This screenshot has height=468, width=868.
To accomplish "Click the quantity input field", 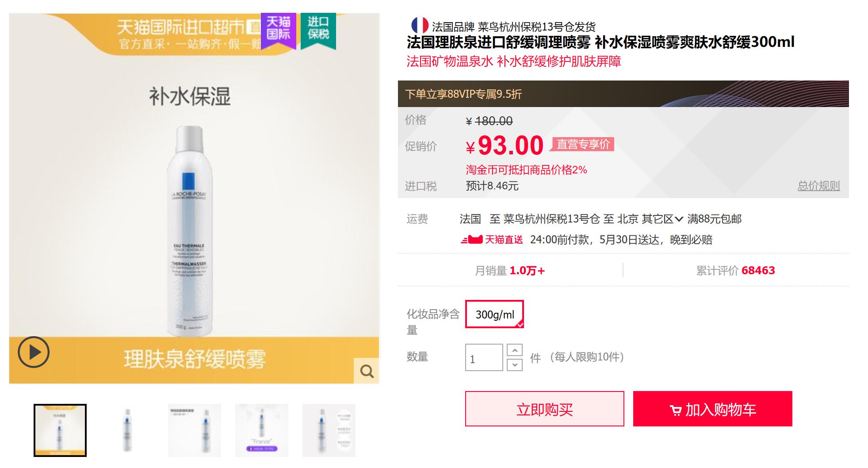I will coord(484,358).
